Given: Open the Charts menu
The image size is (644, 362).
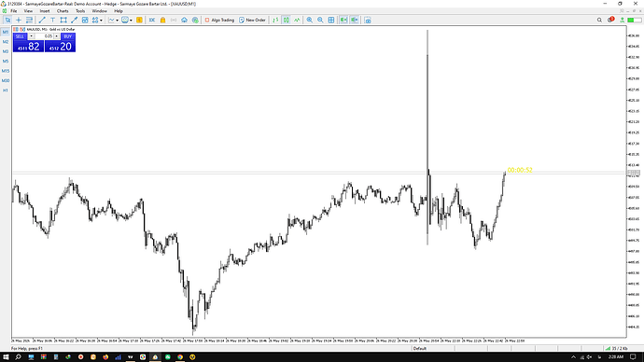Looking at the screenshot, I should pos(63,11).
